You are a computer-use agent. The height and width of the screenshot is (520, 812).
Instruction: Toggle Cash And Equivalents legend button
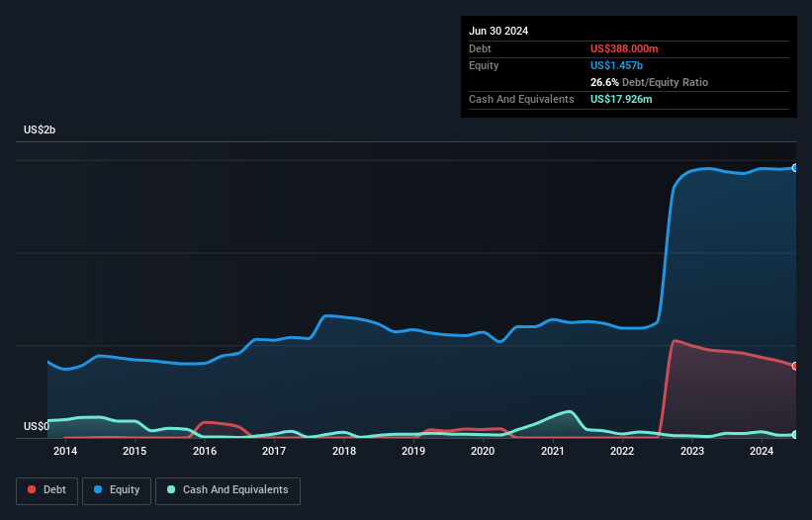(x=227, y=490)
